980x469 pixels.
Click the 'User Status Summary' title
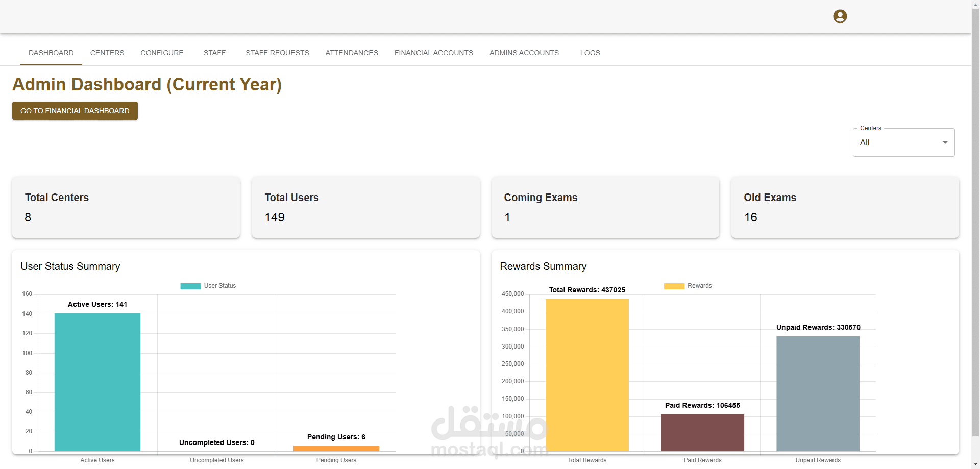[70, 266]
